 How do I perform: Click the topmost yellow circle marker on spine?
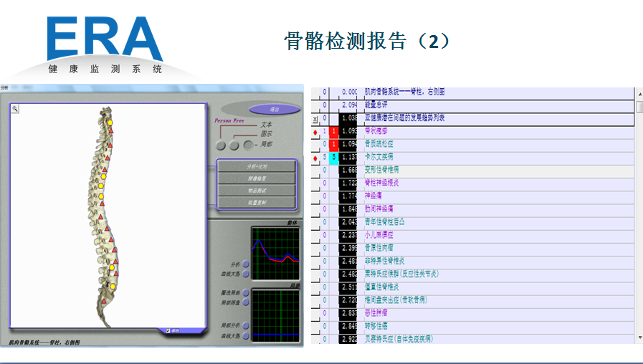click(110, 123)
